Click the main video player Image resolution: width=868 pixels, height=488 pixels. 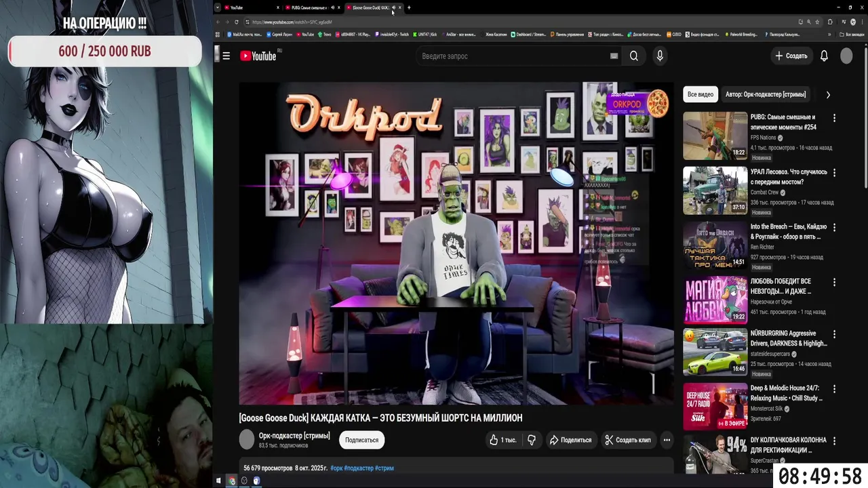tap(456, 243)
